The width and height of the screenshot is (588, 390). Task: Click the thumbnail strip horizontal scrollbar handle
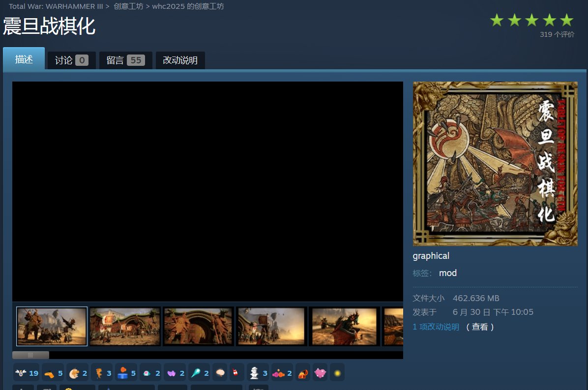point(30,355)
